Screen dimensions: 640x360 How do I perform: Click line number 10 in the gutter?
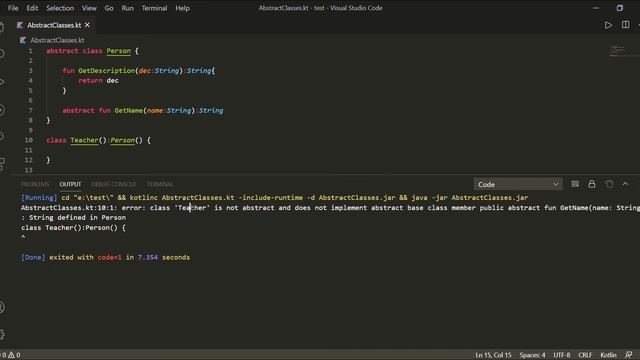[29, 140]
